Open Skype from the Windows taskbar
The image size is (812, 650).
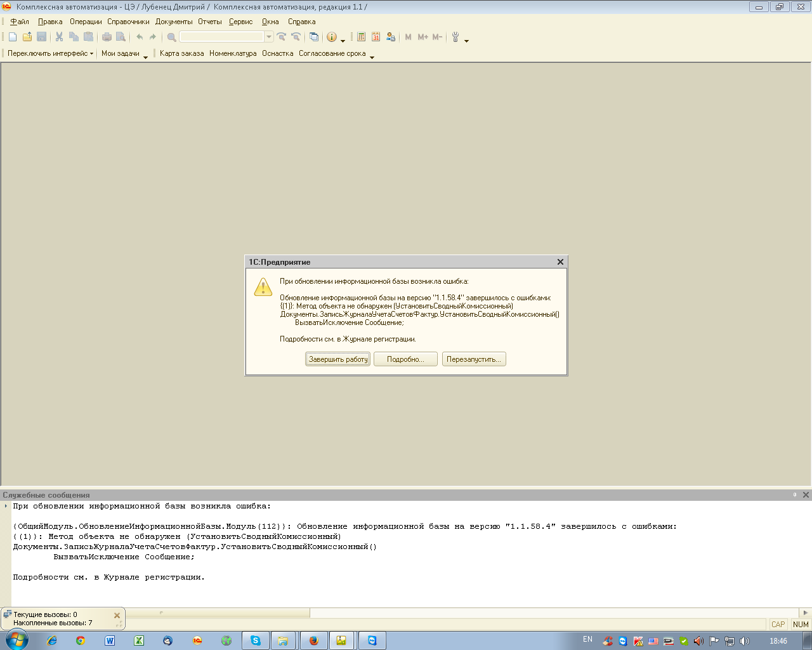pos(256,640)
